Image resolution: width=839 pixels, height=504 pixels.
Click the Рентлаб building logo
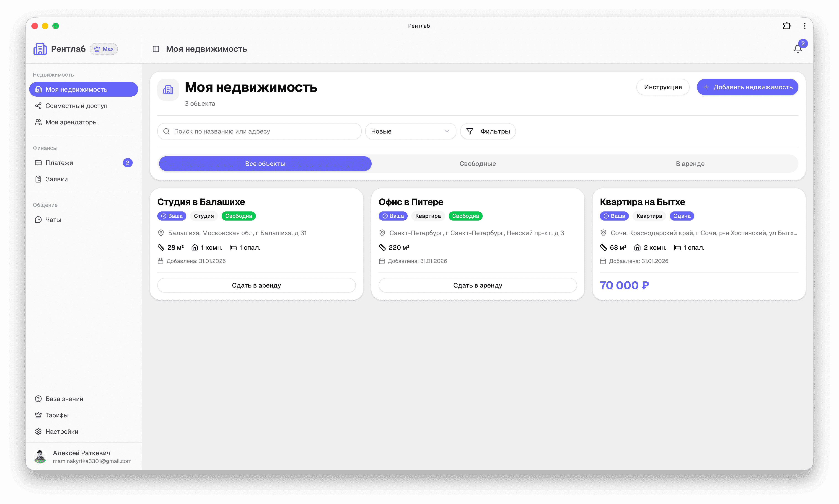click(x=40, y=49)
